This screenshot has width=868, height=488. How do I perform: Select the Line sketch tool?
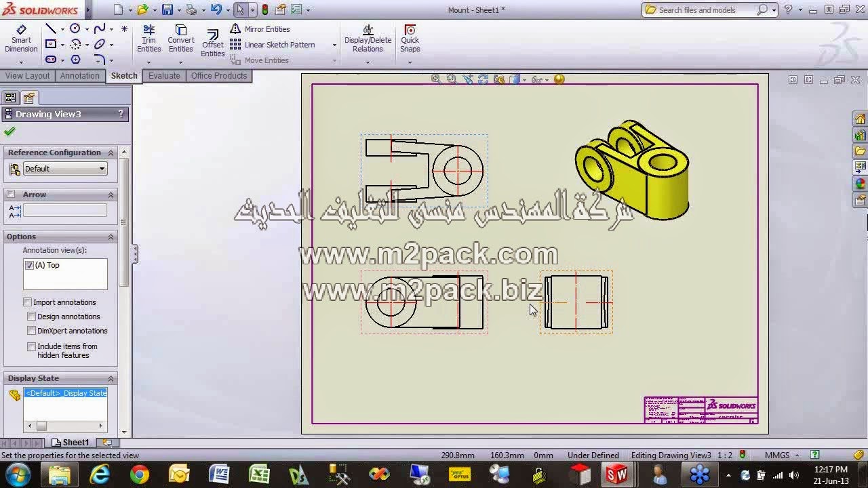tap(50, 29)
